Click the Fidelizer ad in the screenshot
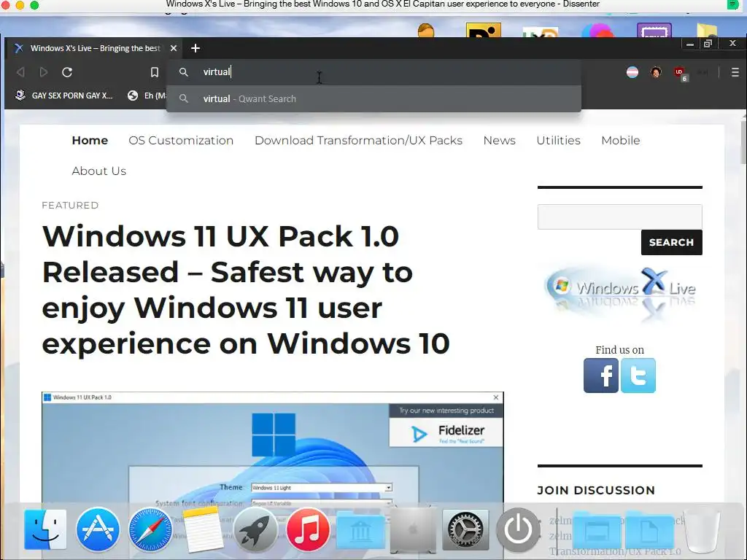747x560 pixels. [446, 432]
